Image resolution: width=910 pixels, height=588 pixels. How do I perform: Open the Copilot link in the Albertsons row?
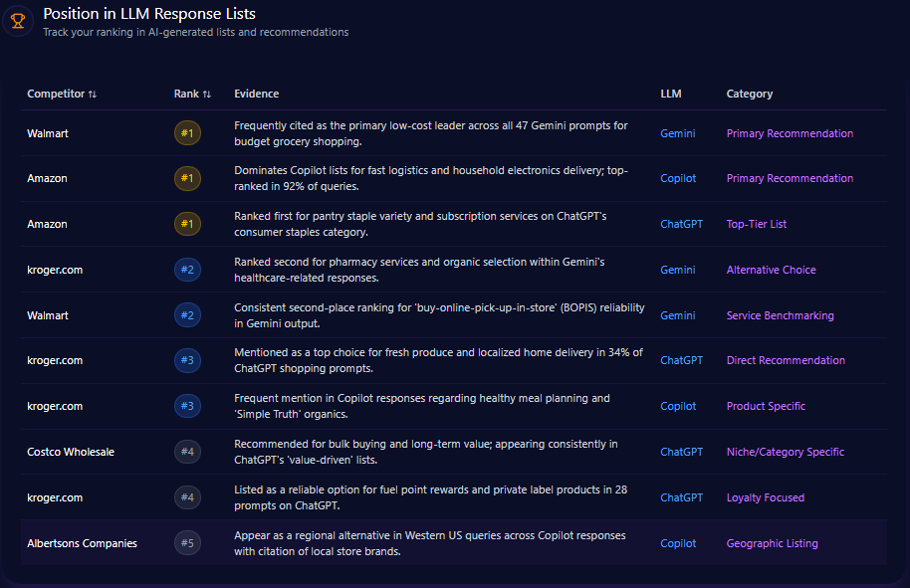tap(678, 543)
